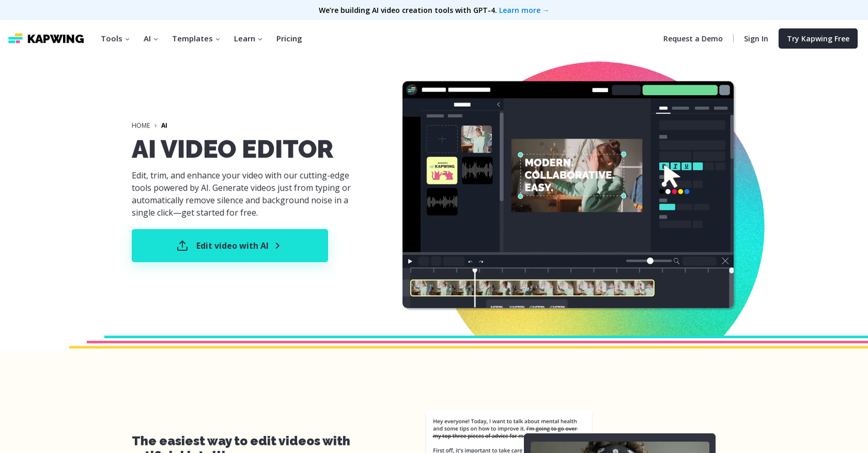Pick the red color swatch in the text panel
The image size is (868, 453).
[674, 192]
